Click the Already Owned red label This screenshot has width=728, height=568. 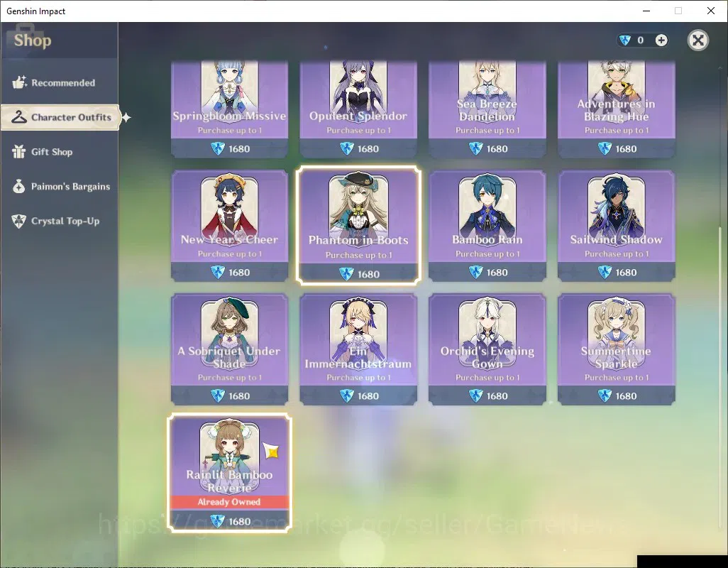229,502
